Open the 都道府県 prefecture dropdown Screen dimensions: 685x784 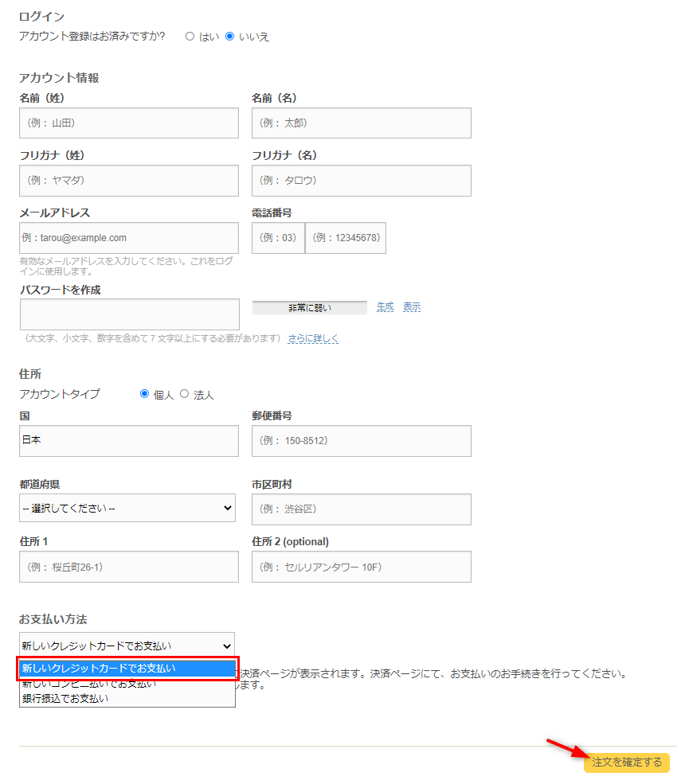click(x=127, y=508)
